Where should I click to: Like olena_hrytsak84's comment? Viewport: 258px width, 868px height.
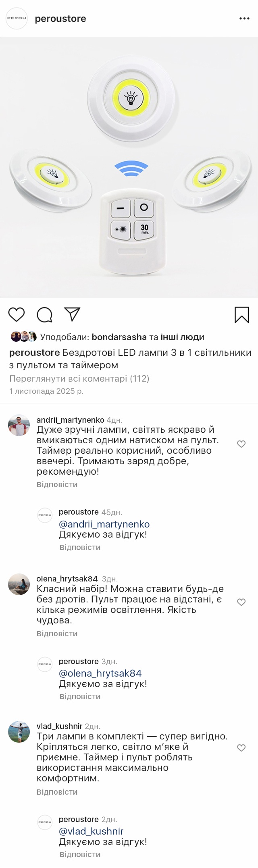[241, 602]
